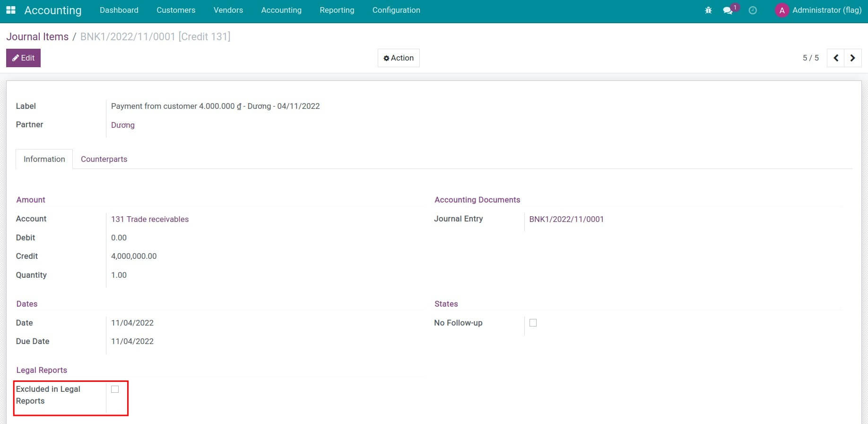Screen dimensions: 868x424
Task: Open the Configuration menu
Action: [396, 10]
